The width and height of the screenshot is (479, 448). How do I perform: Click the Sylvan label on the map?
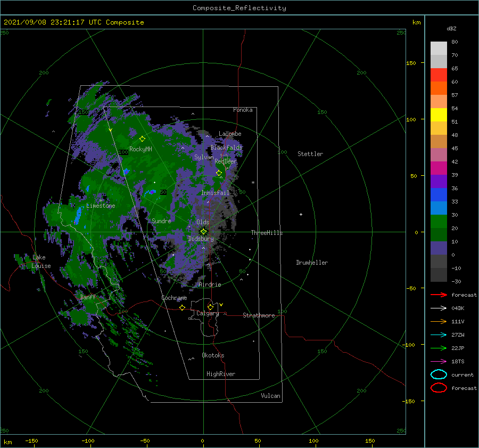point(204,157)
